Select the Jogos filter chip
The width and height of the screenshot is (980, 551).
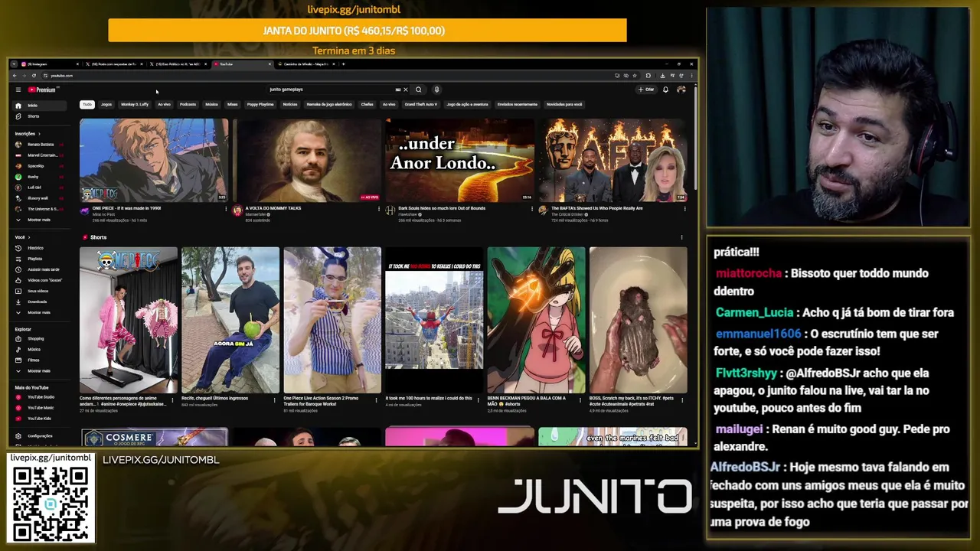point(106,104)
